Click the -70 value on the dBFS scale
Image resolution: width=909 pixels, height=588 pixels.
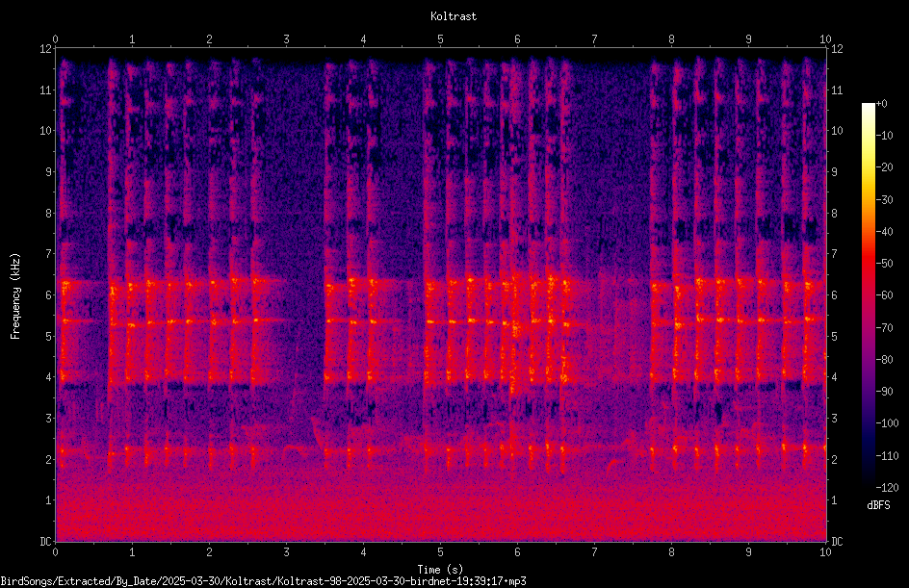click(x=884, y=328)
